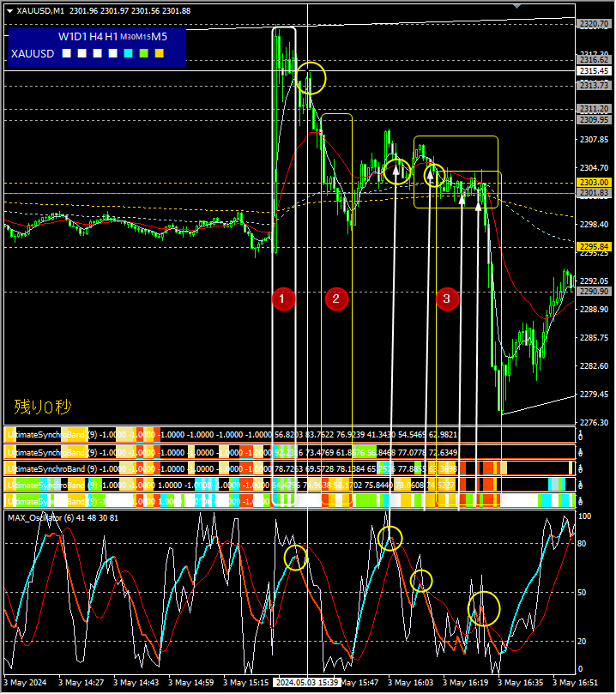616x694 pixels.
Task: Click the cyan M30 timeframe square
Action: tap(129, 53)
